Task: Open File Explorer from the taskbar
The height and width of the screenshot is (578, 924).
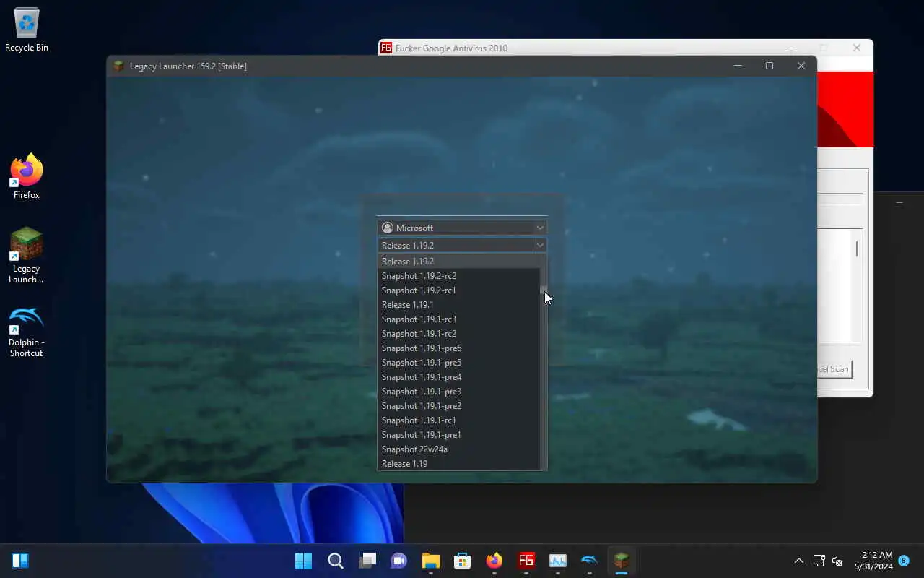Action: tap(431, 561)
